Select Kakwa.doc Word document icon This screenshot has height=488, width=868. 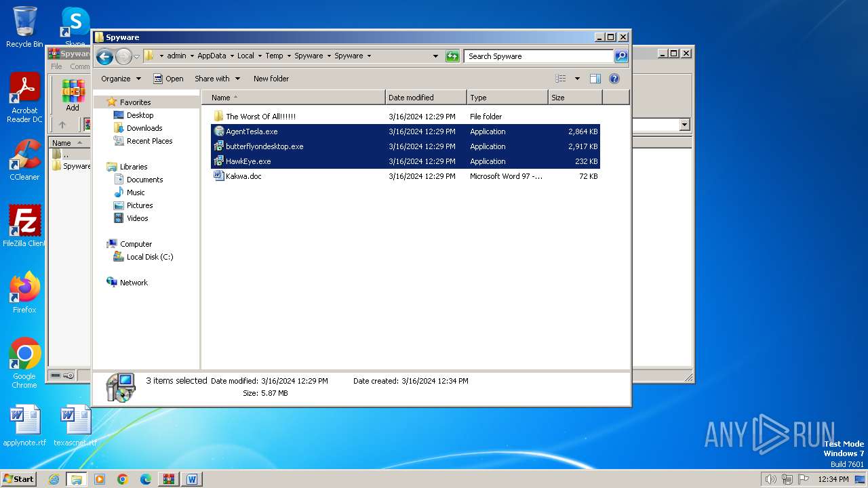pos(218,176)
